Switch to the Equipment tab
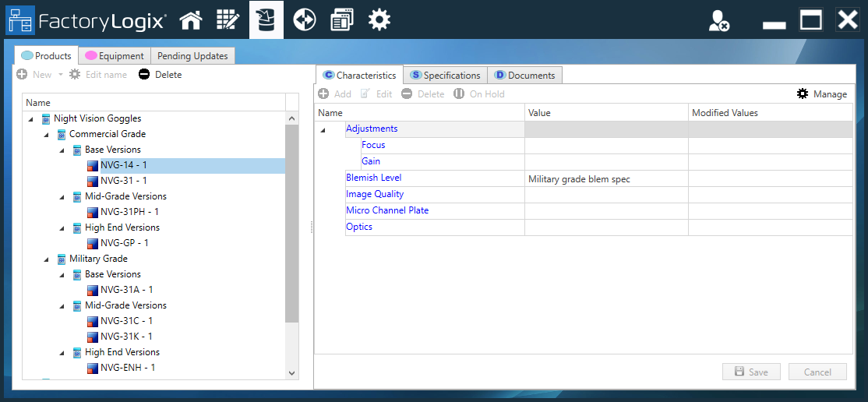The width and height of the screenshot is (868, 402). pyautogui.click(x=115, y=56)
